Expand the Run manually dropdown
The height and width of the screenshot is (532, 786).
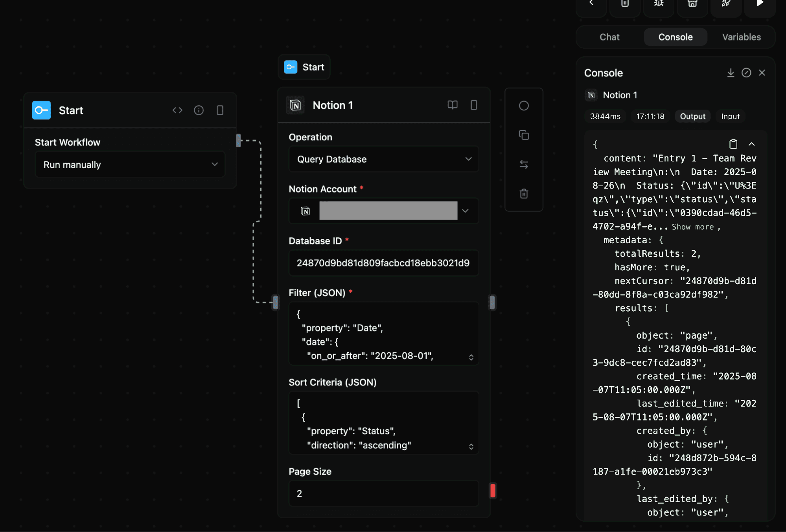click(130, 164)
